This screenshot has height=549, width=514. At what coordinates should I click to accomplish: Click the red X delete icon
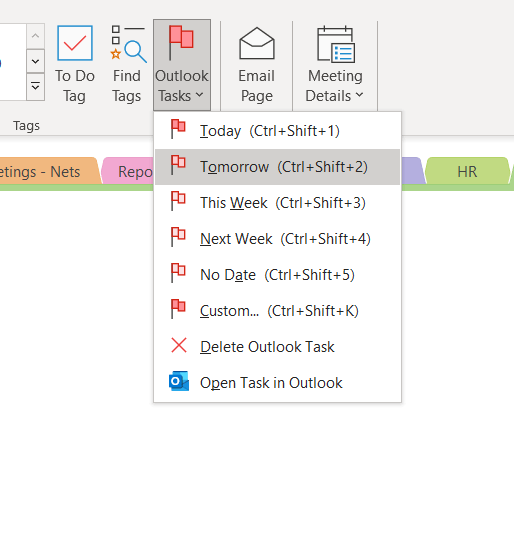pyautogui.click(x=179, y=345)
